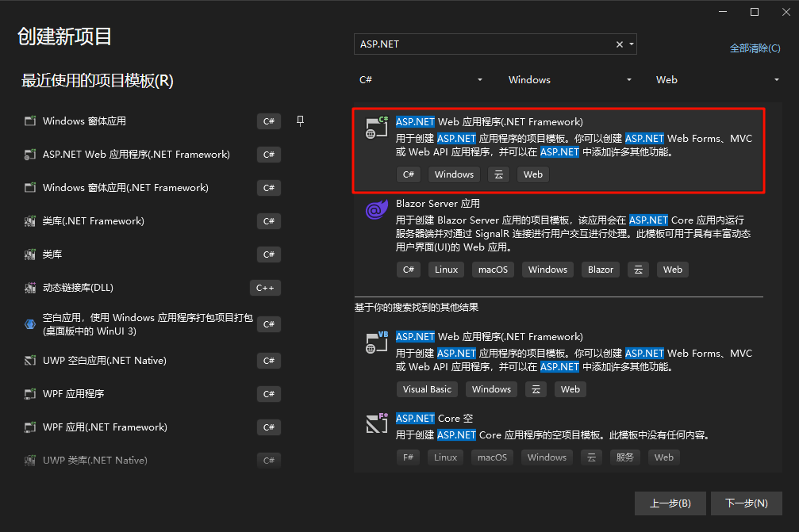
Task: Click the macOS tag under Blazor Server
Action: click(493, 270)
